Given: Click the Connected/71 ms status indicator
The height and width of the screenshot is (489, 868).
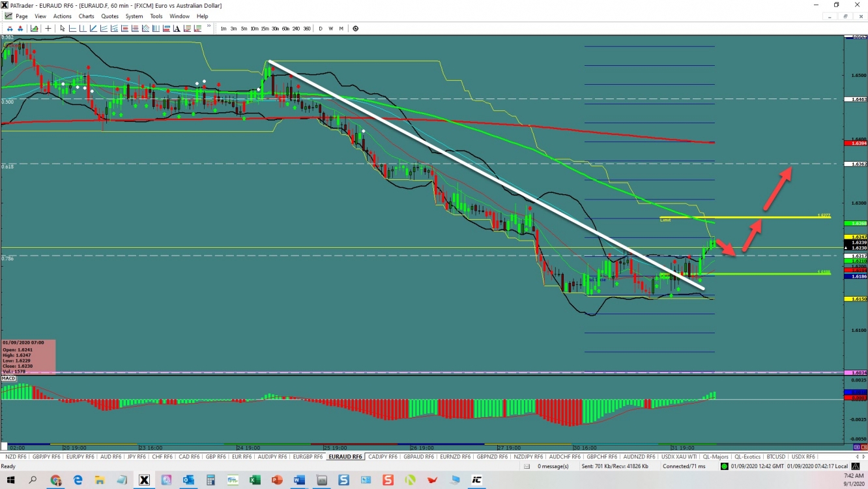Looking at the screenshot, I should pos(684,466).
